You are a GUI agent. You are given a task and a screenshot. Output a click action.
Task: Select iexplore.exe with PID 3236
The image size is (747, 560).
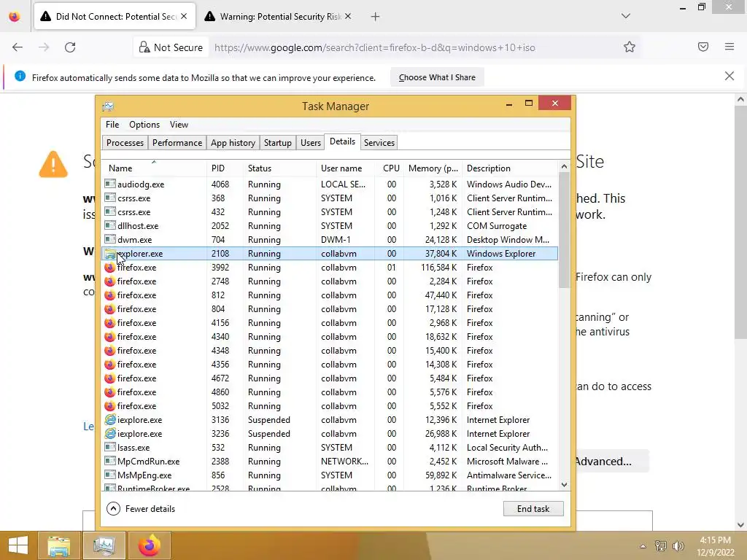coord(330,433)
